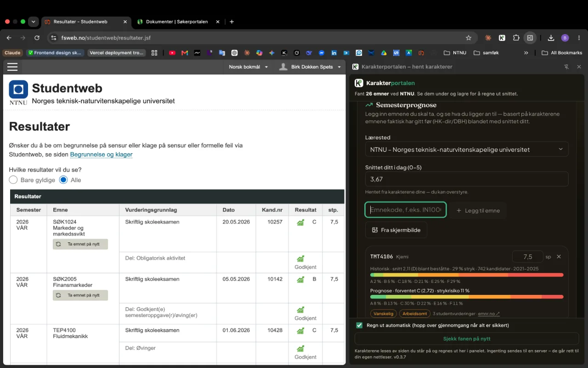Open grade statistics icon for TEP4100 exam
Screen dimensions: 588x368
300,331
